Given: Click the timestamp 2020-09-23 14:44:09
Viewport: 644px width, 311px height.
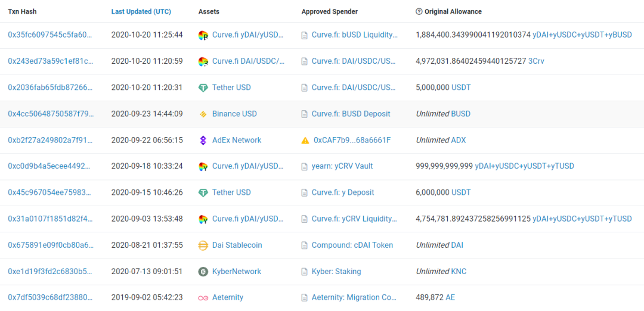Looking at the screenshot, I should click(x=147, y=114).
